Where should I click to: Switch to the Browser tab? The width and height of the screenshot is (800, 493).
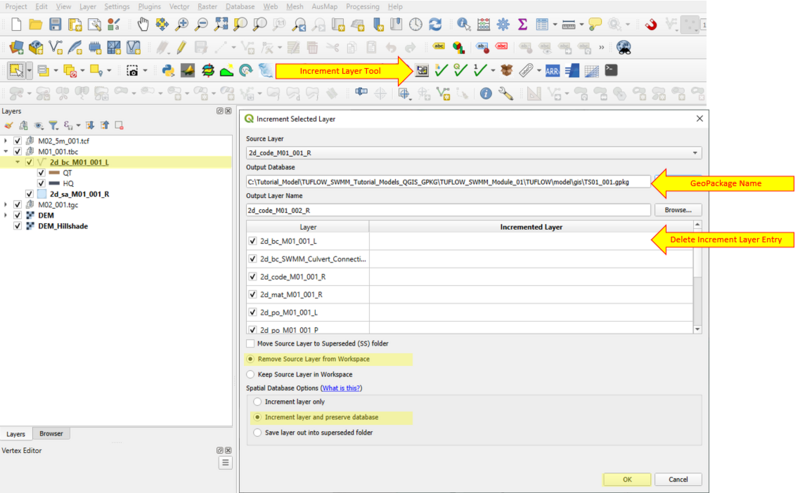(51, 434)
